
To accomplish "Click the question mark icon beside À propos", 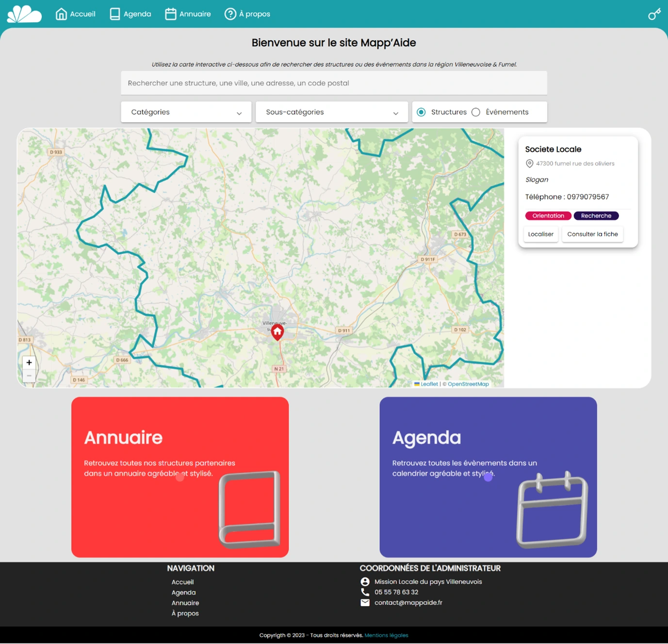I will pyautogui.click(x=230, y=14).
